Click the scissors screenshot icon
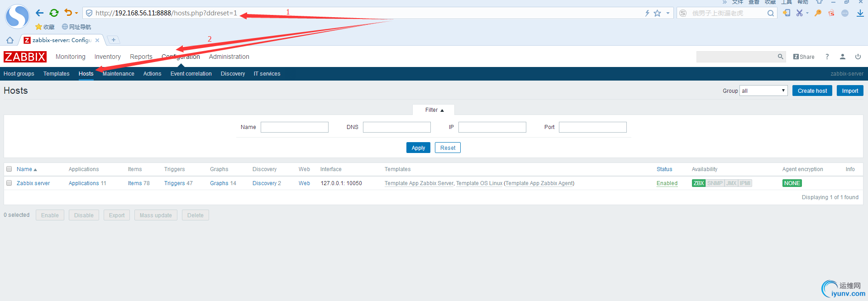868x301 pixels. click(x=800, y=13)
